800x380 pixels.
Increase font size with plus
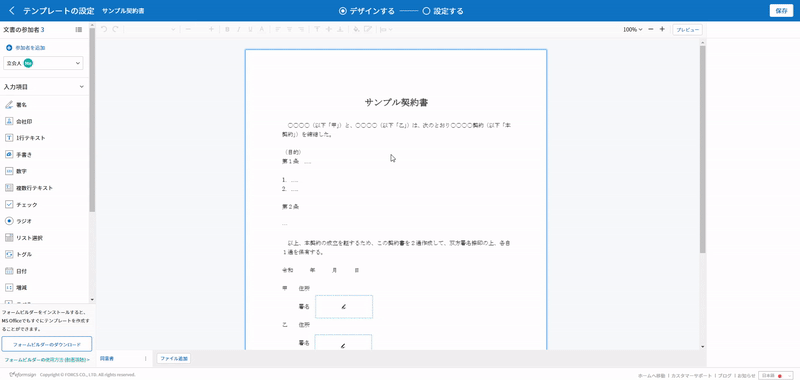point(211,29)
